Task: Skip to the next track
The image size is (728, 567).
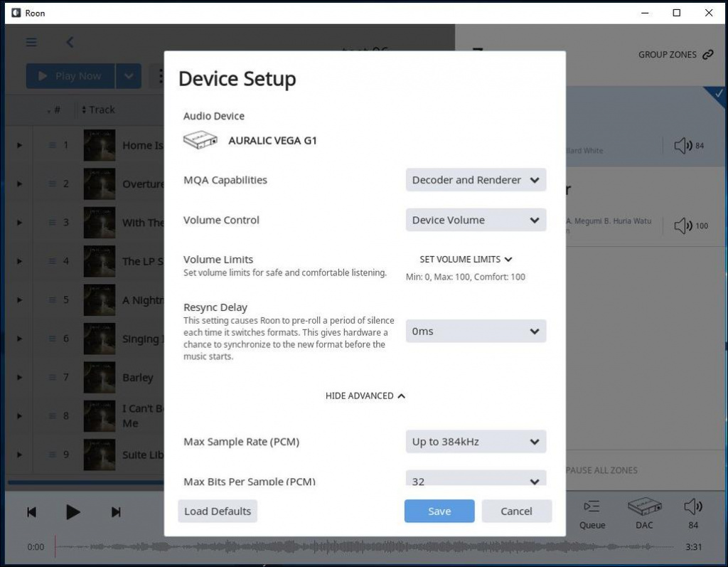Action: click(116, 512)
